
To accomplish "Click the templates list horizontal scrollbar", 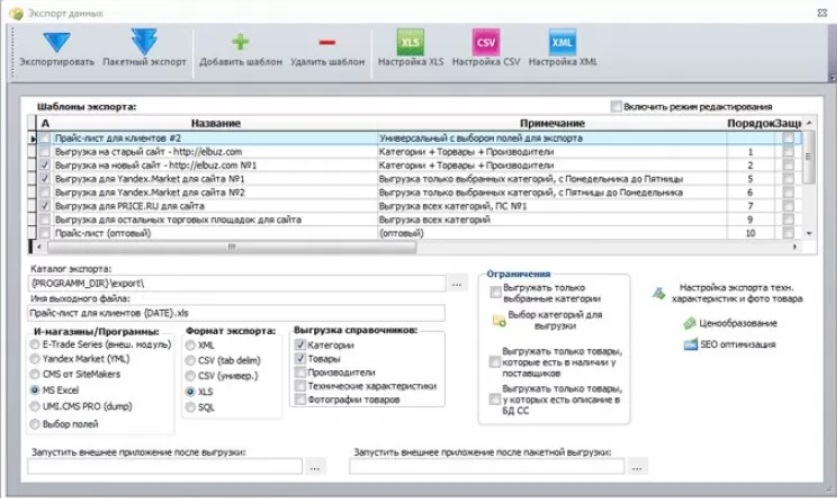I will click(230, 246).
